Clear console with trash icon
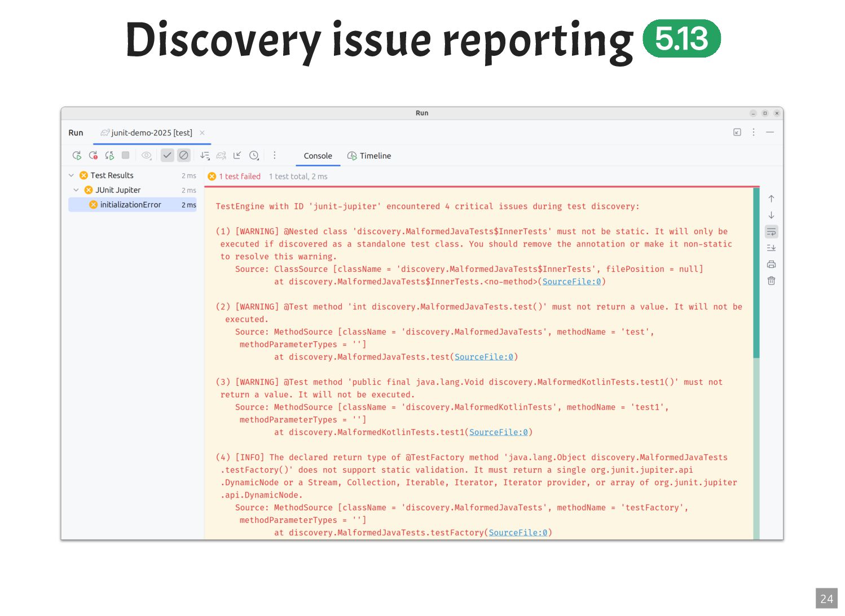Image resolution: width=845 pixels, height=616 pixels. click(771, 280)
